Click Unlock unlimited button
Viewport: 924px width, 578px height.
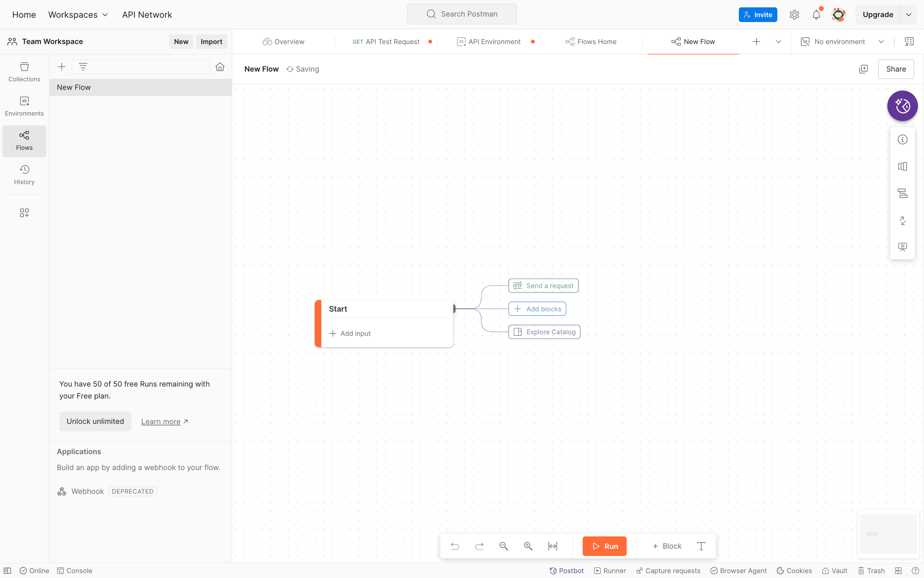(95, 421)
